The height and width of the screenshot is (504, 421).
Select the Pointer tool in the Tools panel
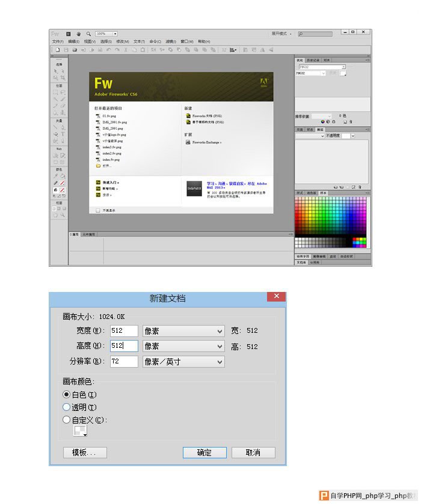click(56, 71)
